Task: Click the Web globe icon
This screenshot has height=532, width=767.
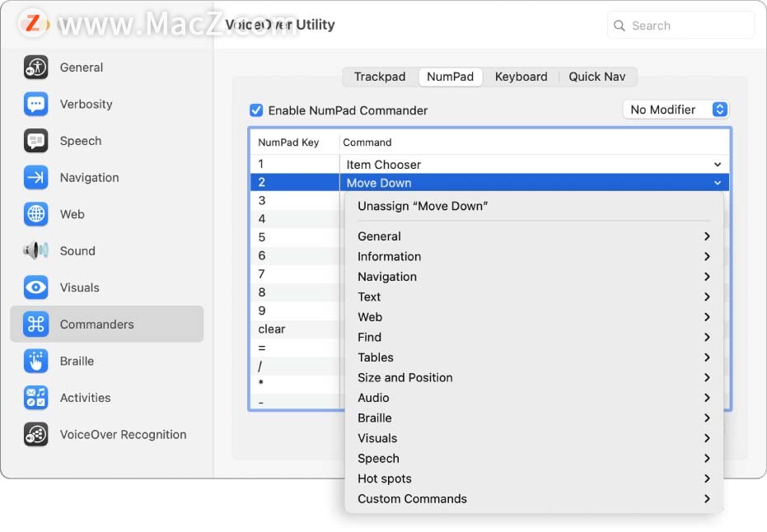Action: [35, 214]
